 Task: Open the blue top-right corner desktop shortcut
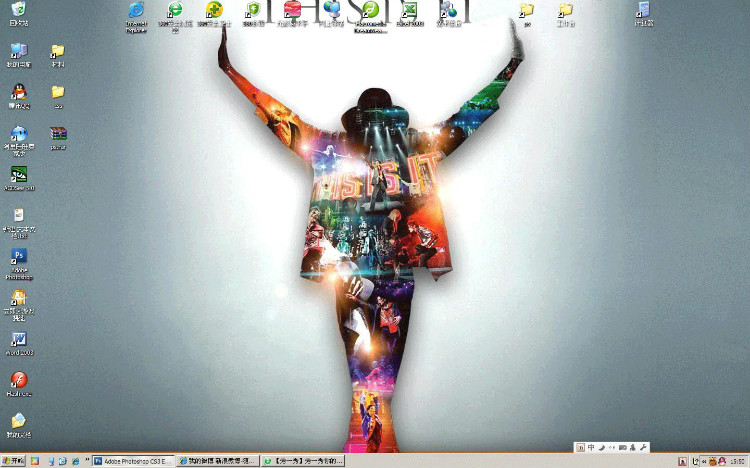(x=644, y=14)
